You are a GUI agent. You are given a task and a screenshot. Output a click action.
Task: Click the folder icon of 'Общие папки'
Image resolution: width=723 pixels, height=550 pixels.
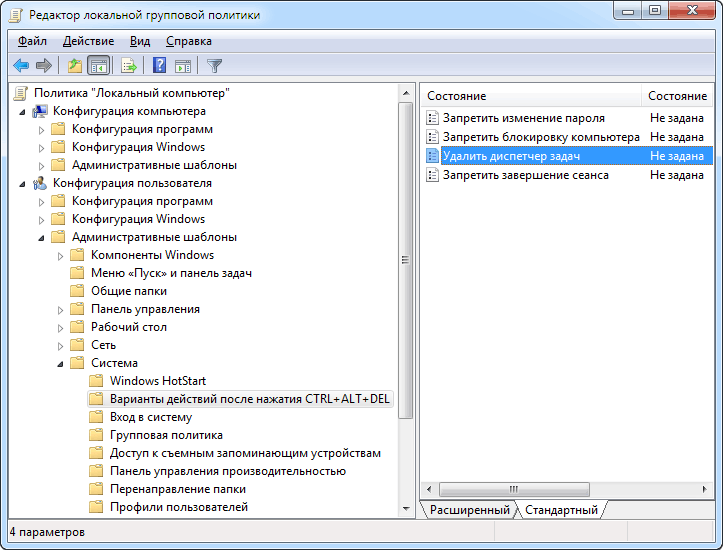[x=77, y=291]
